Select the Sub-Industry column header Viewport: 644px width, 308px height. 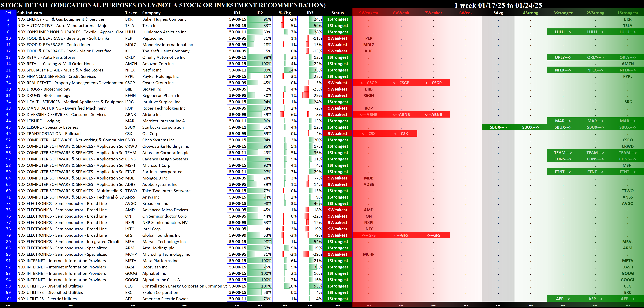click(30, 13)
